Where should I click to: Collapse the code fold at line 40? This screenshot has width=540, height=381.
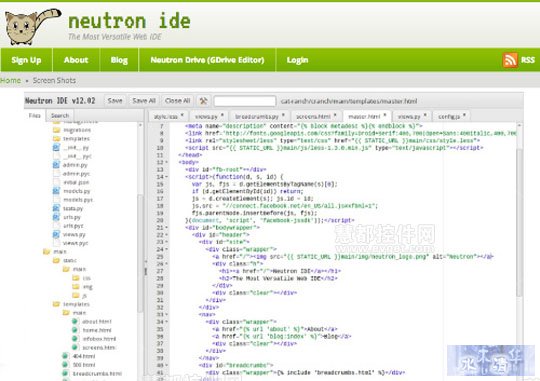click(x=167, y=365)
